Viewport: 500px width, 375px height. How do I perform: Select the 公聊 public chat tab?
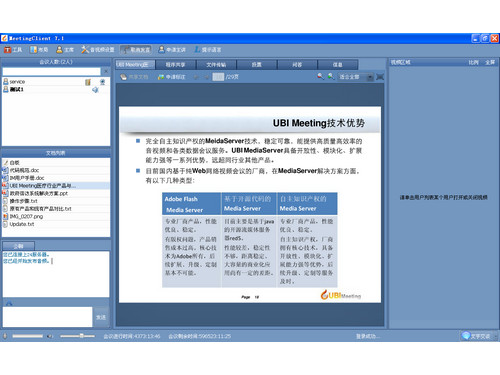18,246
